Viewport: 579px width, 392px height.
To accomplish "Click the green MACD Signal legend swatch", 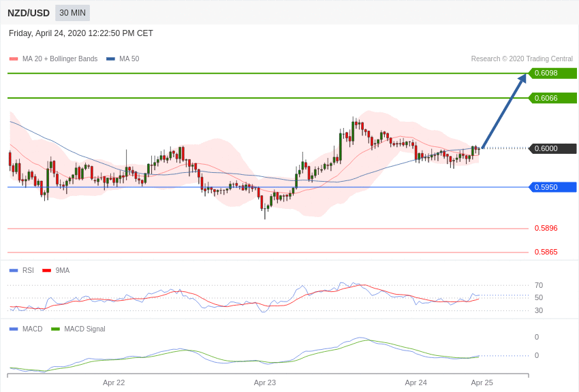I will point(55,329).
